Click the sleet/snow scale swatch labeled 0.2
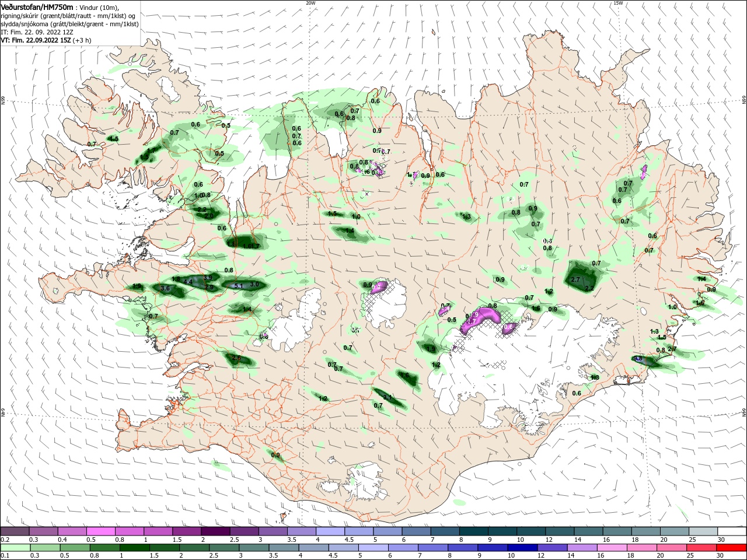Screen dimensions: 747x560 15,531
